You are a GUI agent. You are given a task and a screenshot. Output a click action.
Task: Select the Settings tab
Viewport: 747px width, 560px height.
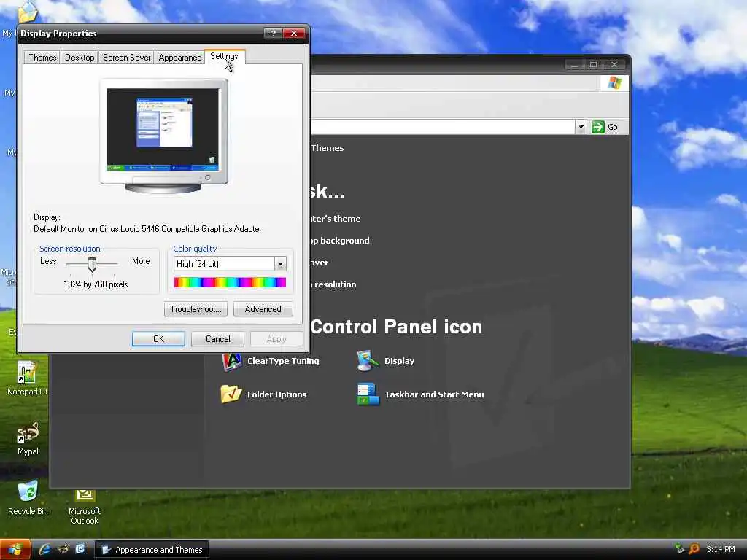(224, 56)
